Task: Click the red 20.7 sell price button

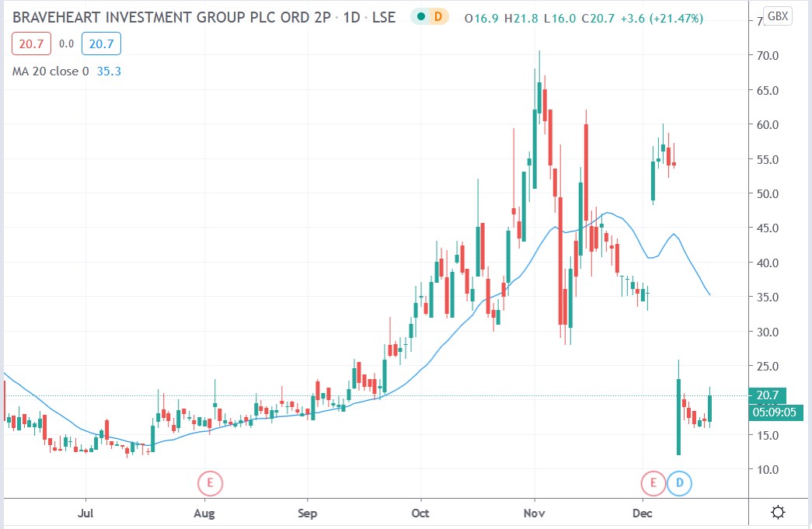Action: point(31,44)
